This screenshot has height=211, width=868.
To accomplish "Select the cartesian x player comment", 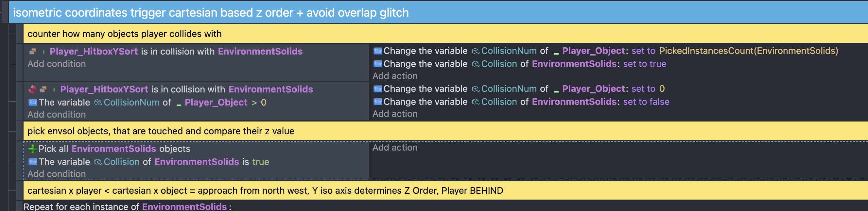I will [445, 190].
